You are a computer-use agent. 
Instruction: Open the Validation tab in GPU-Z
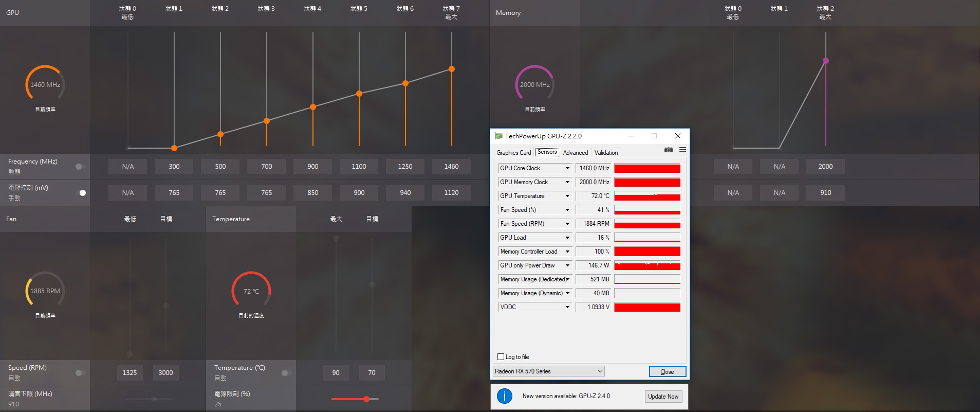[x=606, y=153]
